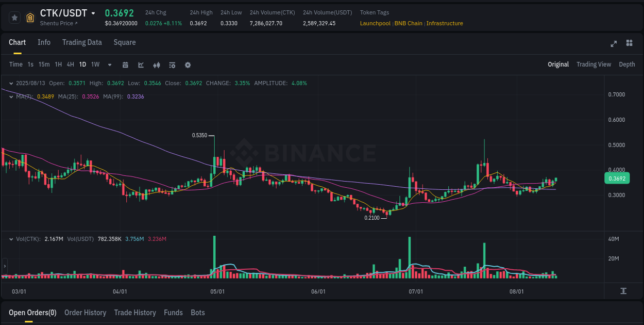
Task: Click the badge icon beside the star
Action: click(30, 17)
